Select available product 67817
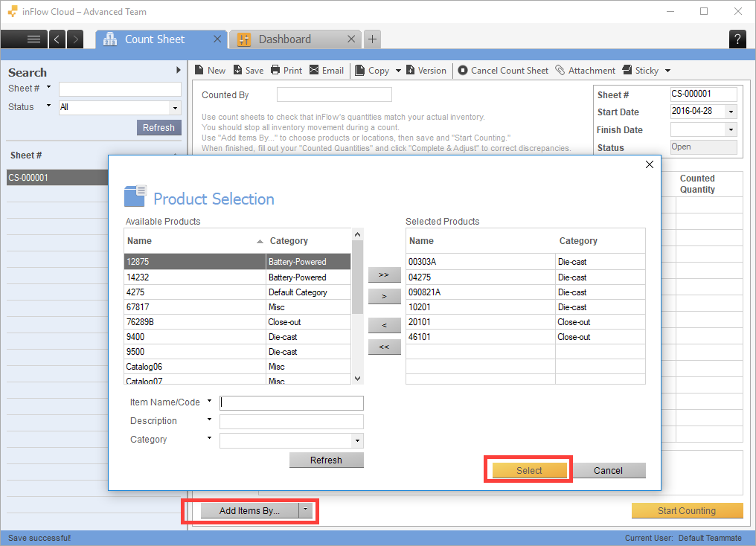This screenshot has height=546, width=756. tap(237, 307)
